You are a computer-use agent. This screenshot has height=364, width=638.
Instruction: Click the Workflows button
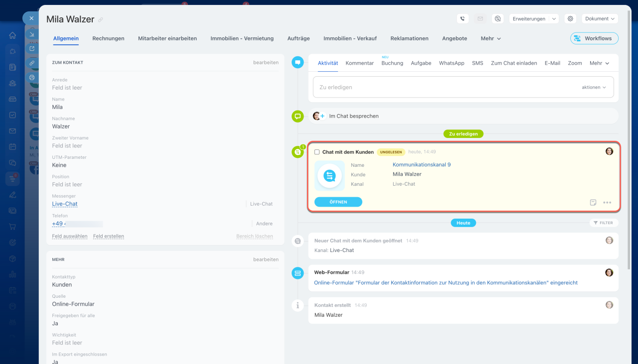pyautogui.click(x=594, y=38)
